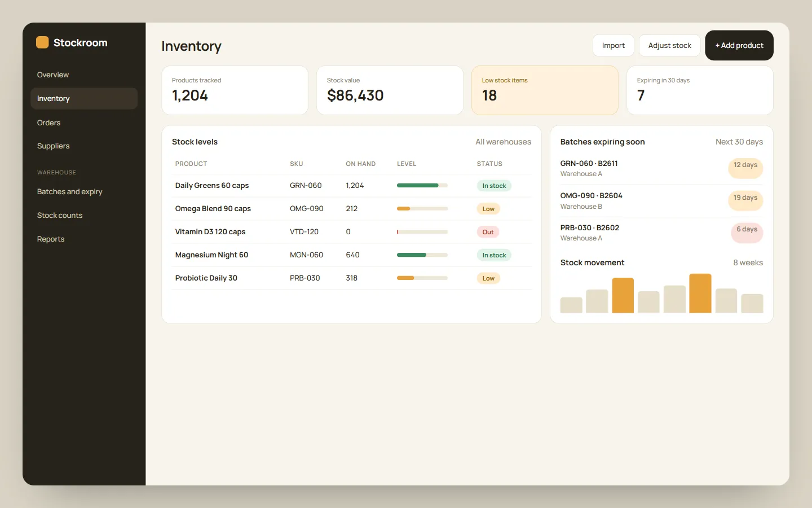
Task: Select the Probiotic Daily 30 product
Action: pyautogui.click(x=206, y=278)
